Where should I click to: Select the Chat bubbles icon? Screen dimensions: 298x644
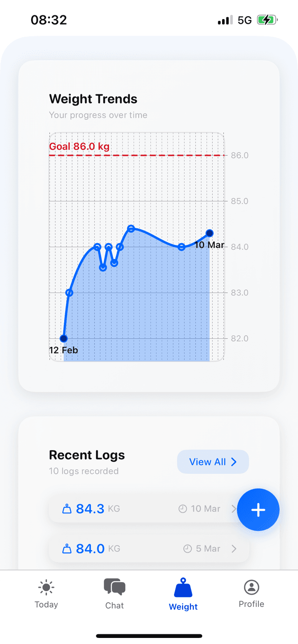115,587
